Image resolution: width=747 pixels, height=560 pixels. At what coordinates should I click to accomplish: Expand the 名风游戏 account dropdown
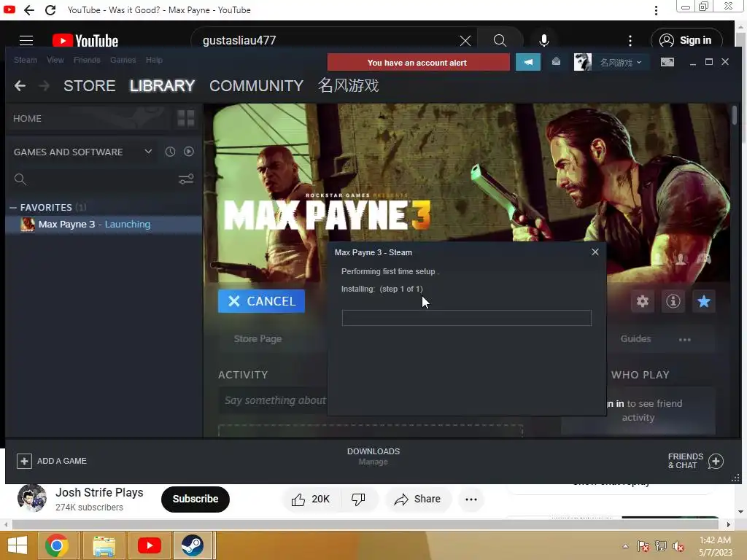[x=621, y=63]
